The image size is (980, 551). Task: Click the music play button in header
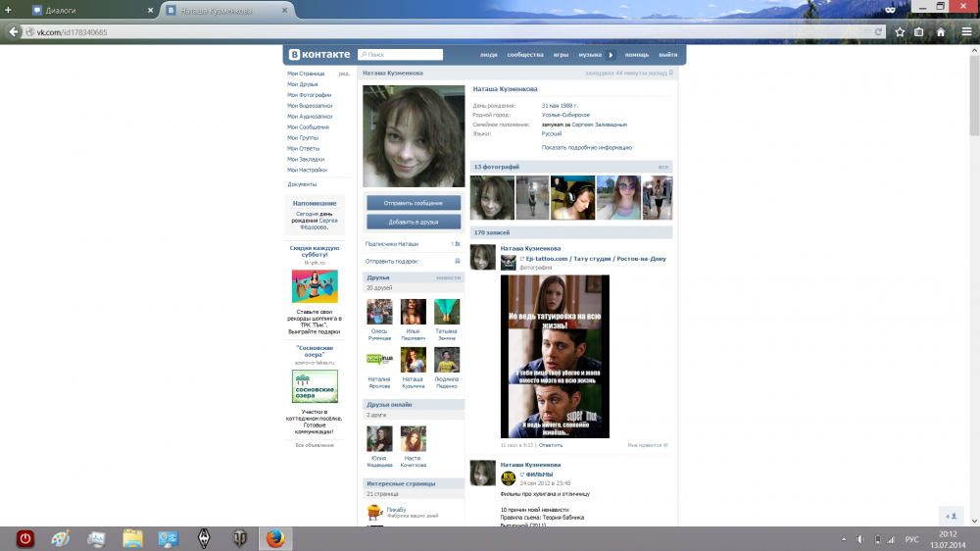(x=612, y=54)
